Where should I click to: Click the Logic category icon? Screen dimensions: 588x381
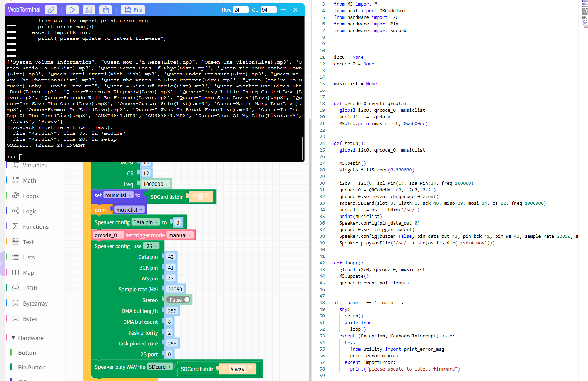pos(15,211)
